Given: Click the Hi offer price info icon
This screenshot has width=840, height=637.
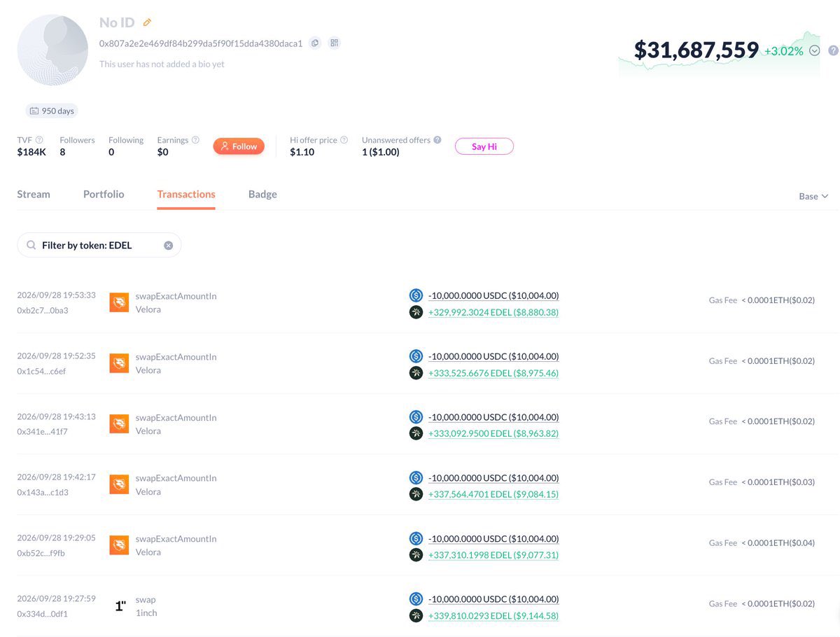Looking at the screenshot, I should pos(344,140).
